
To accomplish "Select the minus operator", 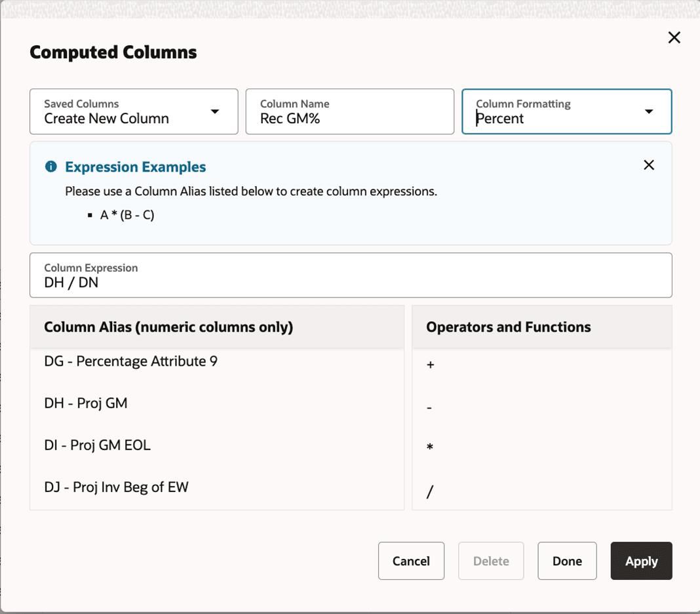I will tap(429, 408).
